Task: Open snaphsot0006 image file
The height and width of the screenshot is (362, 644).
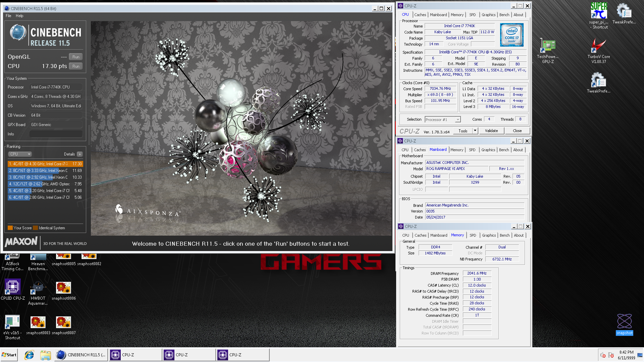Action: coord(63,291)
